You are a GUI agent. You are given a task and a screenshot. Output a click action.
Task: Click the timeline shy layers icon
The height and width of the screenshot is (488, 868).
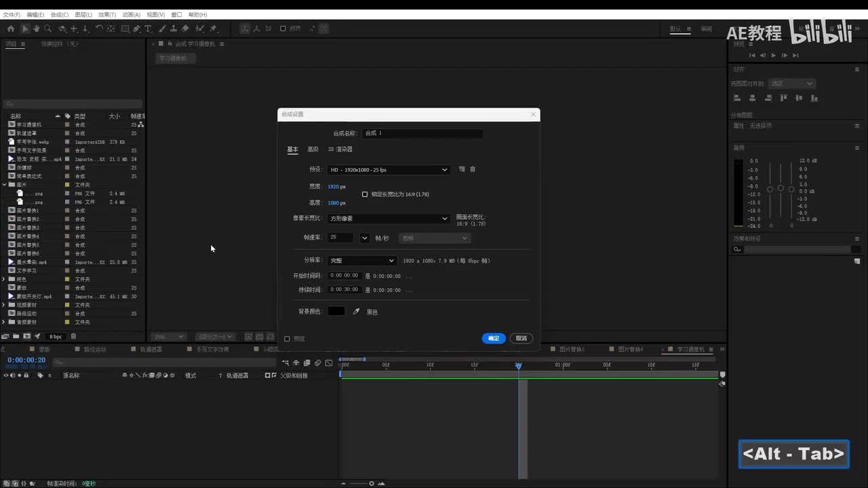tap(296, 363)
